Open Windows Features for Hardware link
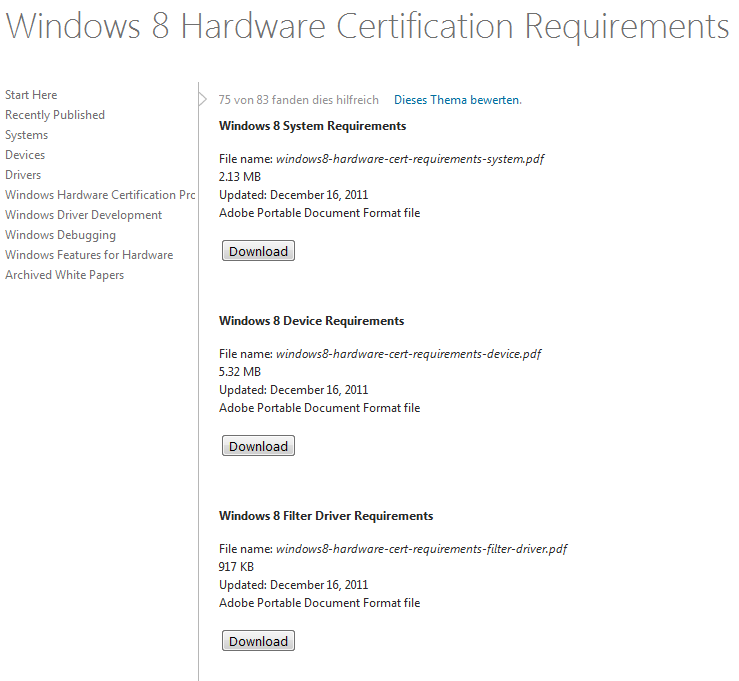This screenshot has width=739, height=681. pos(89,255)
